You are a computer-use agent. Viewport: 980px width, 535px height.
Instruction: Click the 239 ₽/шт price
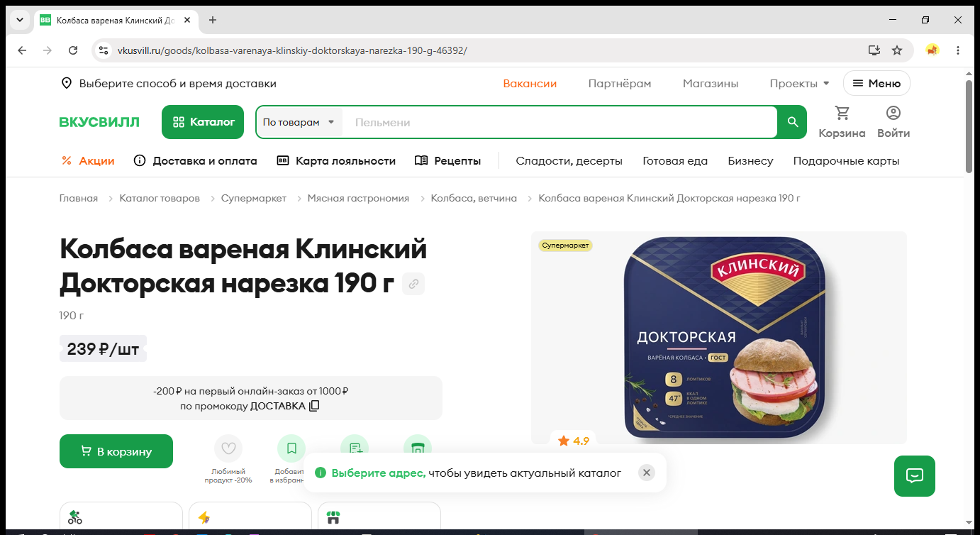click(104, 348)
